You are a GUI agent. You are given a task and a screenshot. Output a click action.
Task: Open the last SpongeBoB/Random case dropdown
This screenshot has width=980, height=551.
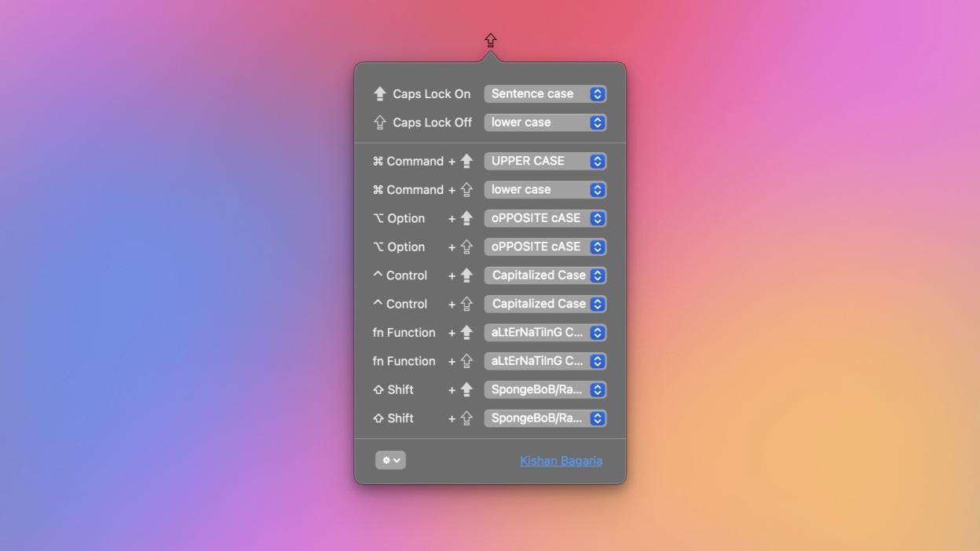pyautogui.click(x=545, y=418)
